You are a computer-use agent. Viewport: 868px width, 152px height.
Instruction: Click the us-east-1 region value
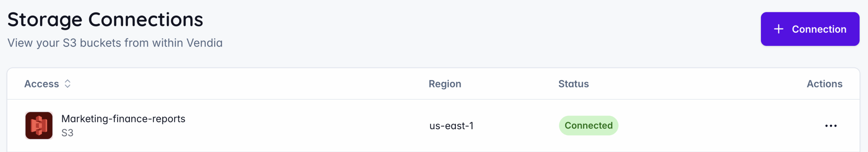[x=451, y=126]
